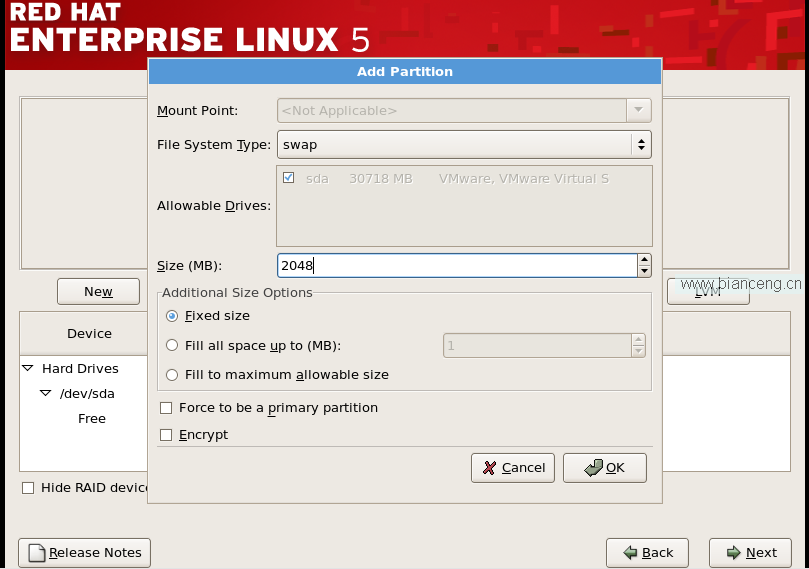This screenshot has width=809, height=569.
Task: Click the Add Partition title bar
Action: (405, 71)
